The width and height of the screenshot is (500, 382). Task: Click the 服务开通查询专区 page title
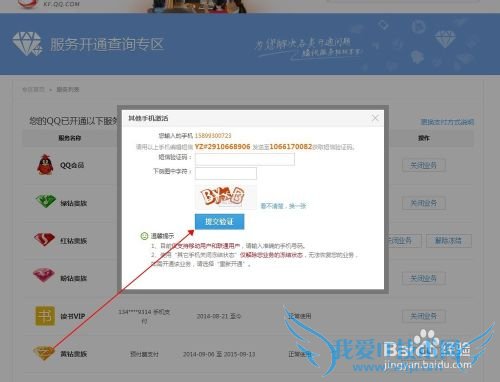[x=107, y=44]
